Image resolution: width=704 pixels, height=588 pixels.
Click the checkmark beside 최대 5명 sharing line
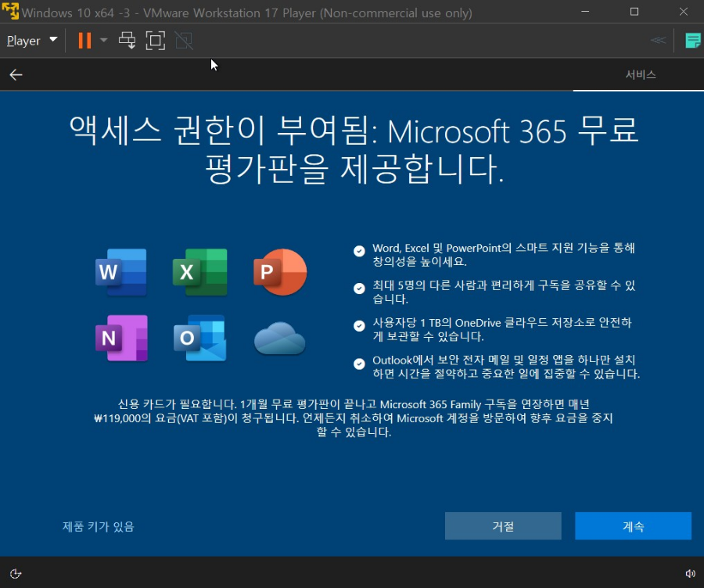click(359, 289)
